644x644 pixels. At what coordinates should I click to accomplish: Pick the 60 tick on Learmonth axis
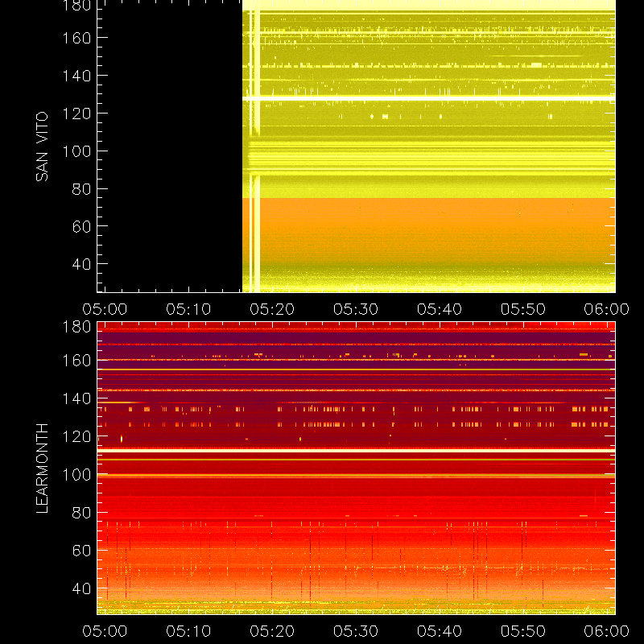(81, 551)
